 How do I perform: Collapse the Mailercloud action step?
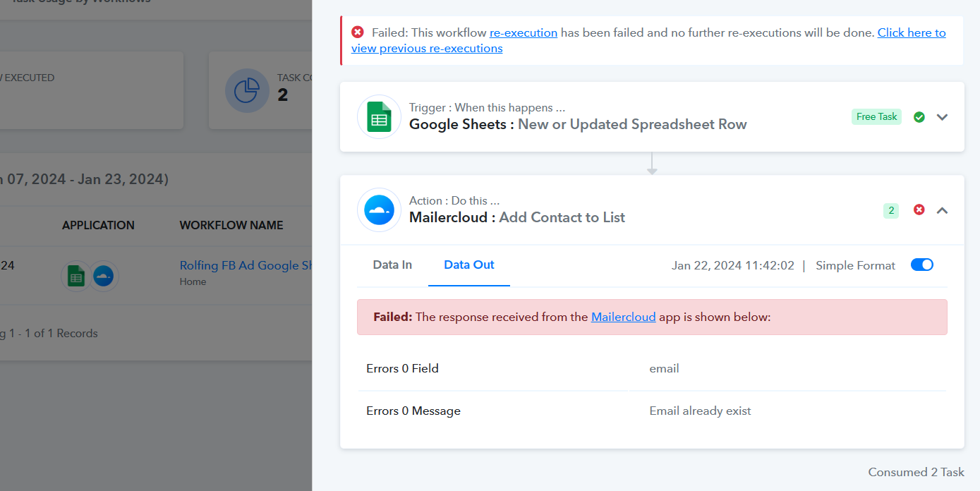942,210
